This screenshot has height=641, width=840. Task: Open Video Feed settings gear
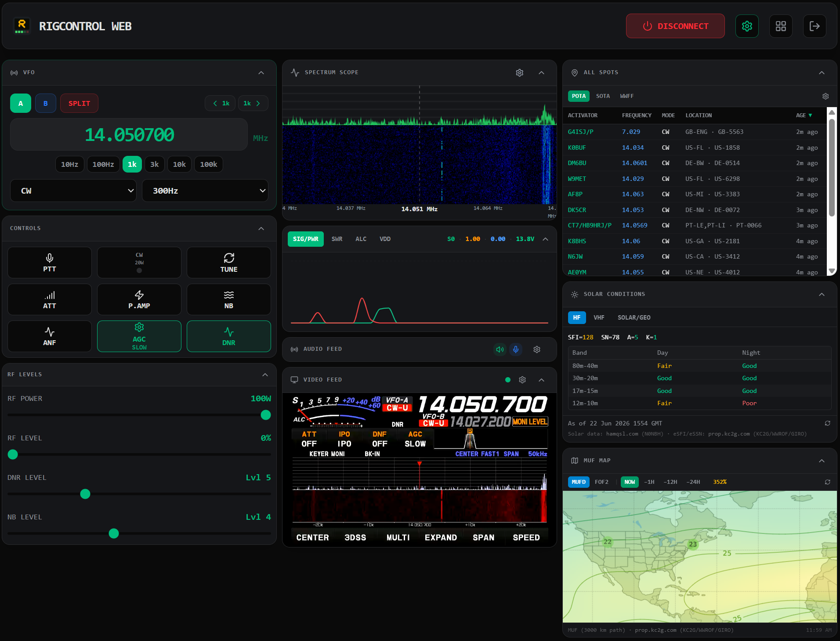(x=522, y=380)
